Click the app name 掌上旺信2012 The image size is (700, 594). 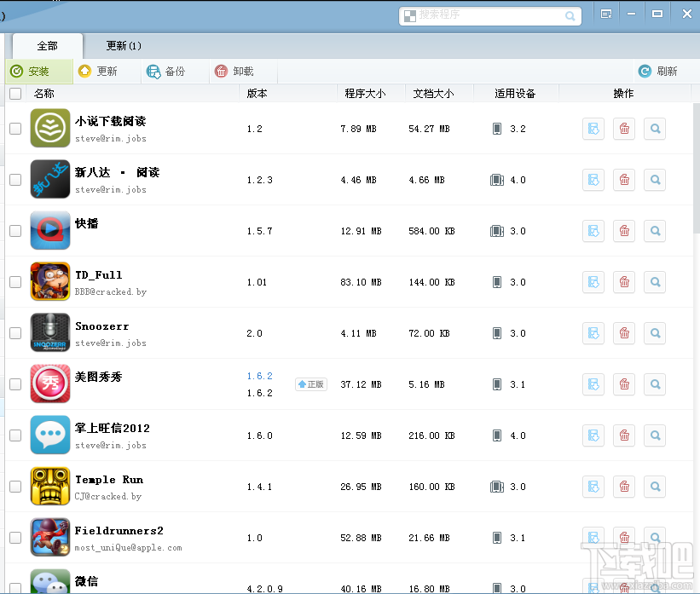[x=111, y=429]
